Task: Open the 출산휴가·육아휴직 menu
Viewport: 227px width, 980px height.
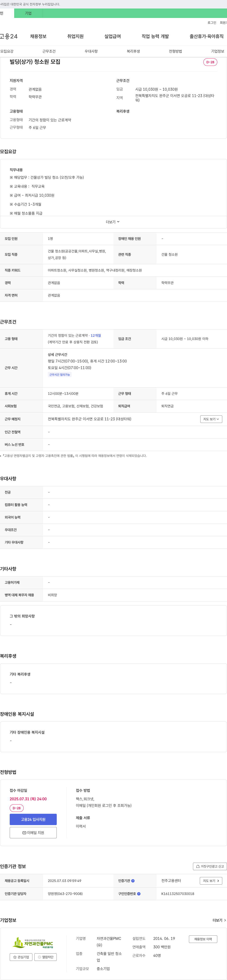Action: [206, 37]
